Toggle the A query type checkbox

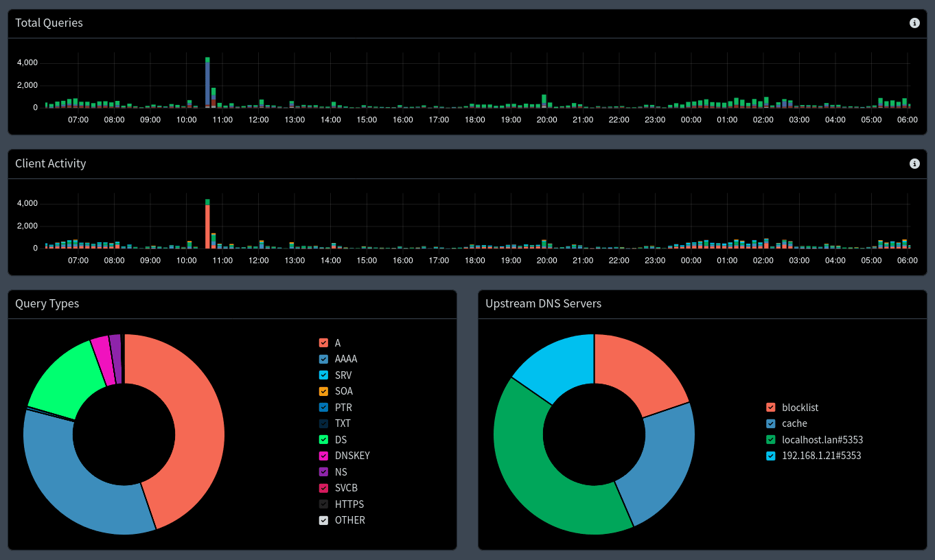pos(324,342)
